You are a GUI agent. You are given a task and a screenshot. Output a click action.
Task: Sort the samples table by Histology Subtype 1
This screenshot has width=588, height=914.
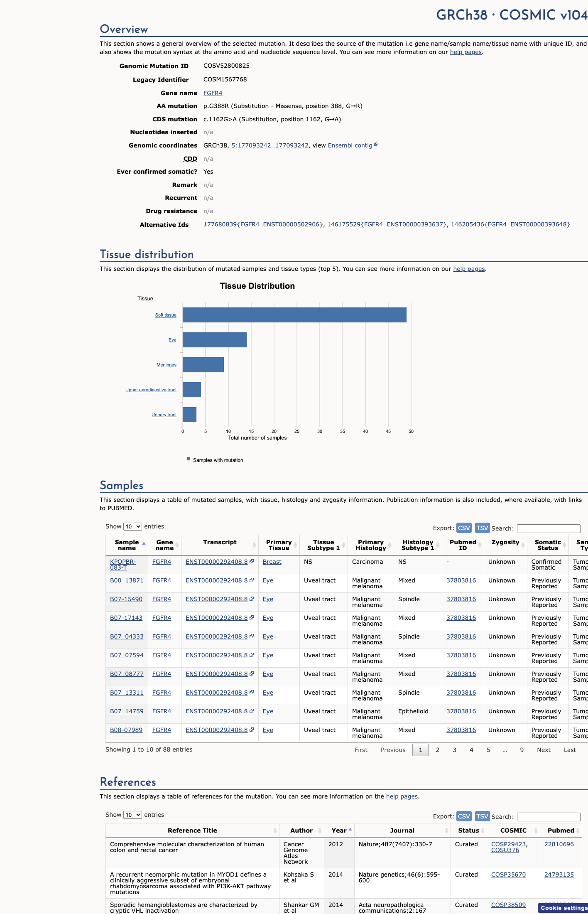[x=418, y=545]
